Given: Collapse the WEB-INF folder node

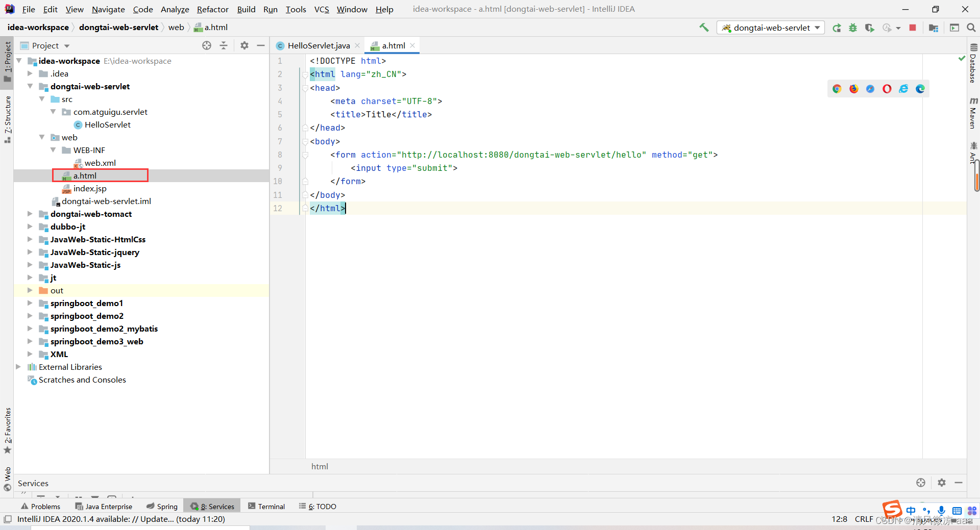Looking at the screenshot, I should pos(53,150).
